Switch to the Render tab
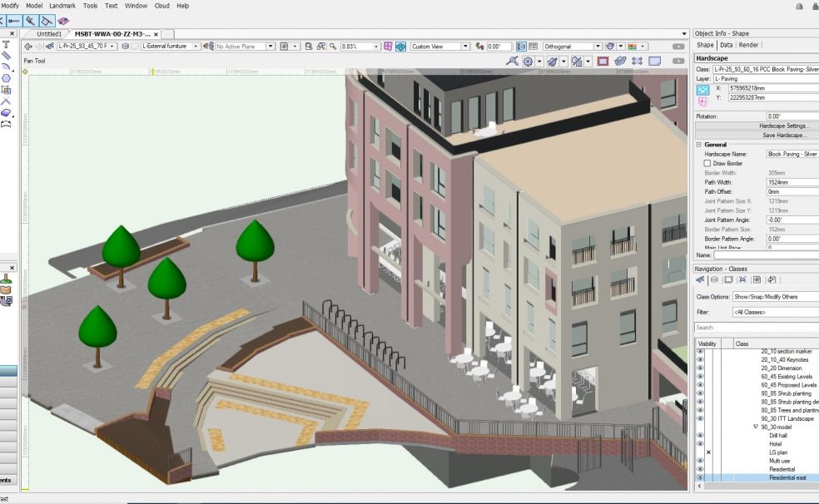This screenshot has width=819, height=504. (748, 45)
